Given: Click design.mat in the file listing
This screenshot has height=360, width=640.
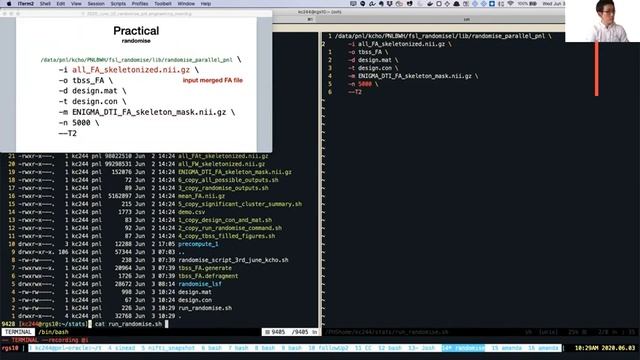Looking at the screenshot, I should [195, 292].
